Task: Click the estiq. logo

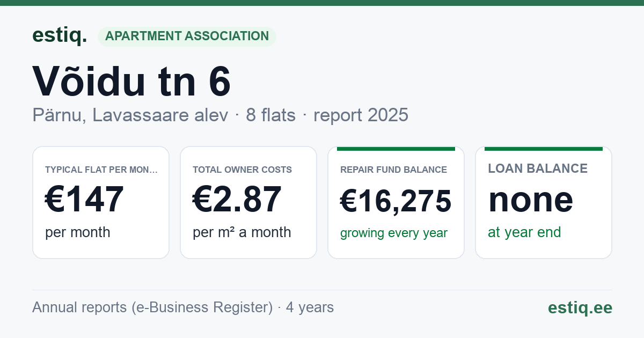Action: point(60,36)
